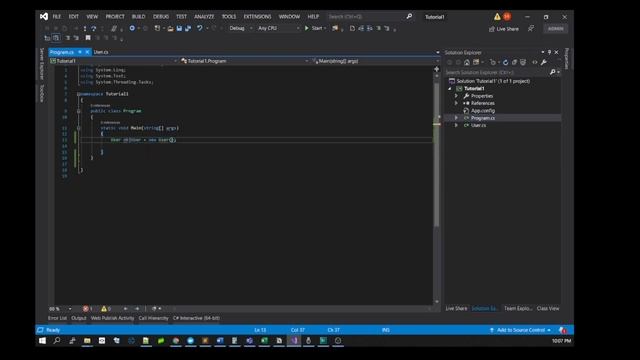This screenshot has height=360, width=640.
Task: Open the BUILD menu
Action: point(138,17)
